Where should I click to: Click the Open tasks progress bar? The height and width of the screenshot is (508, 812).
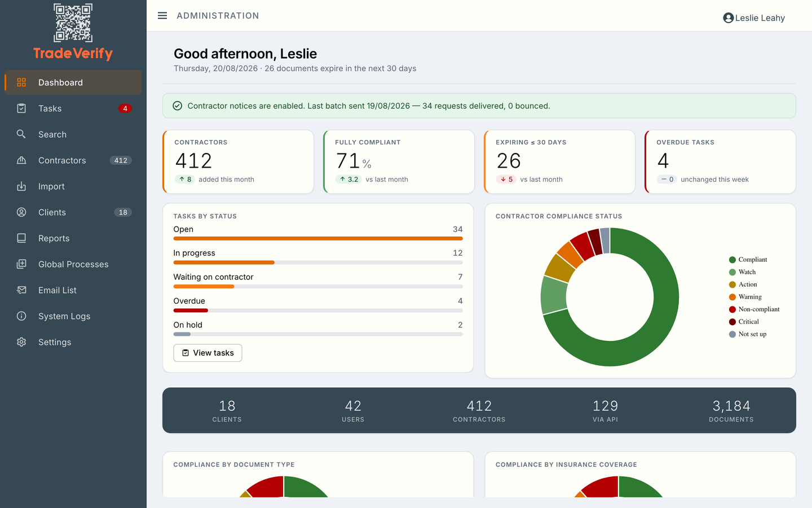[318, 239]
